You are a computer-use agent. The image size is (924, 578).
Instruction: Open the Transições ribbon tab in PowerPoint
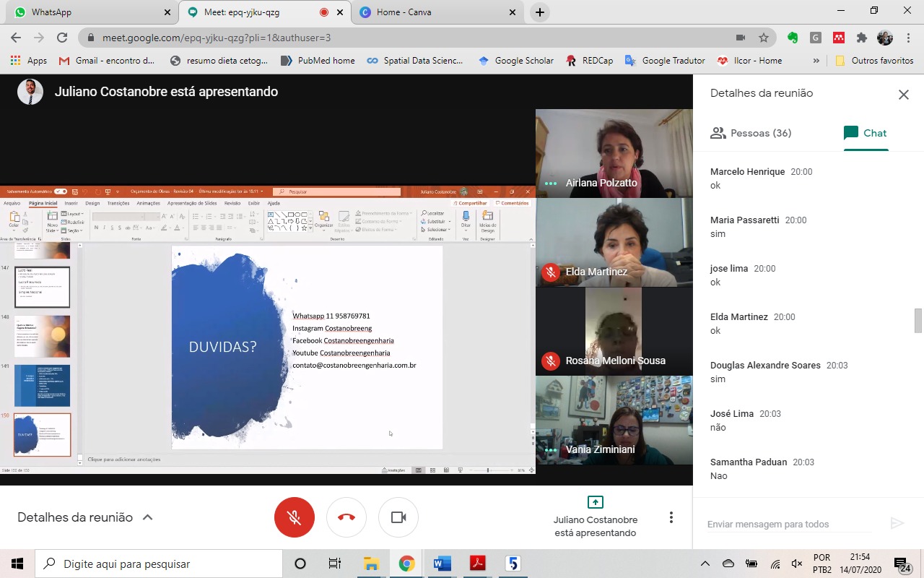click(118, 203)
